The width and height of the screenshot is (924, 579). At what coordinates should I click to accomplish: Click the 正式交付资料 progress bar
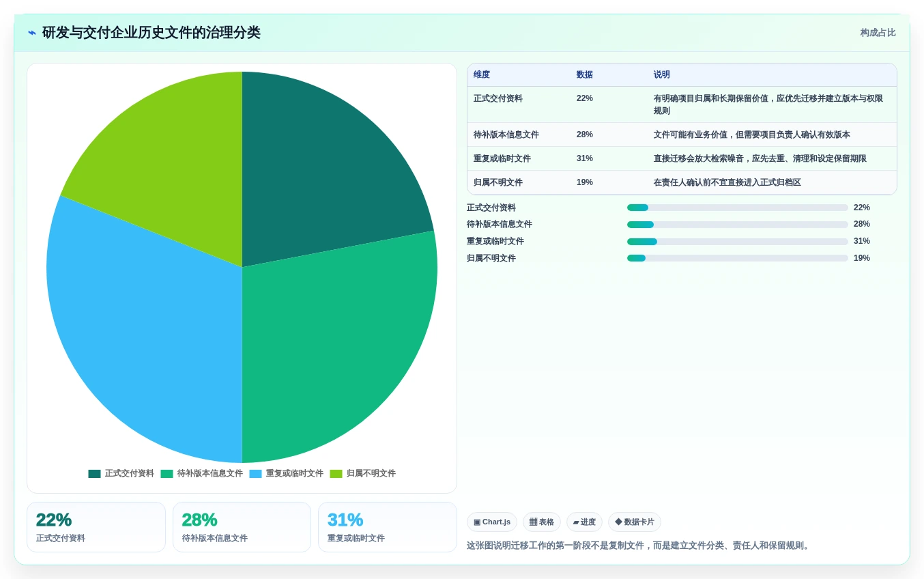coord(738,208)
